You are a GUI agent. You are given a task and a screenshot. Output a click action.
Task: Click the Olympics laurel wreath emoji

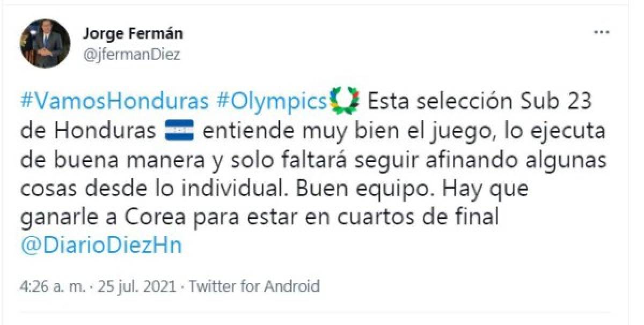[346, 101]
